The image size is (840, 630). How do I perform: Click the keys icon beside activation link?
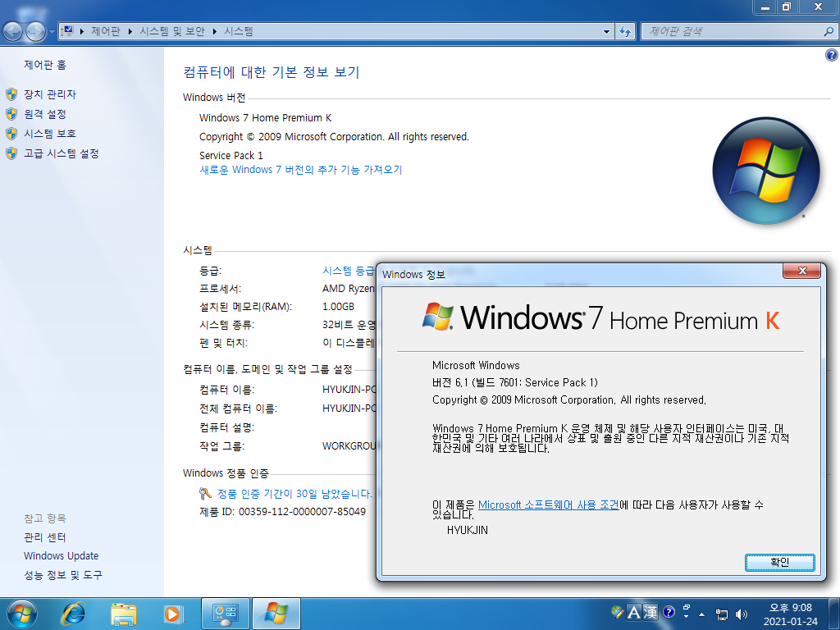click(x=205, y=493)
